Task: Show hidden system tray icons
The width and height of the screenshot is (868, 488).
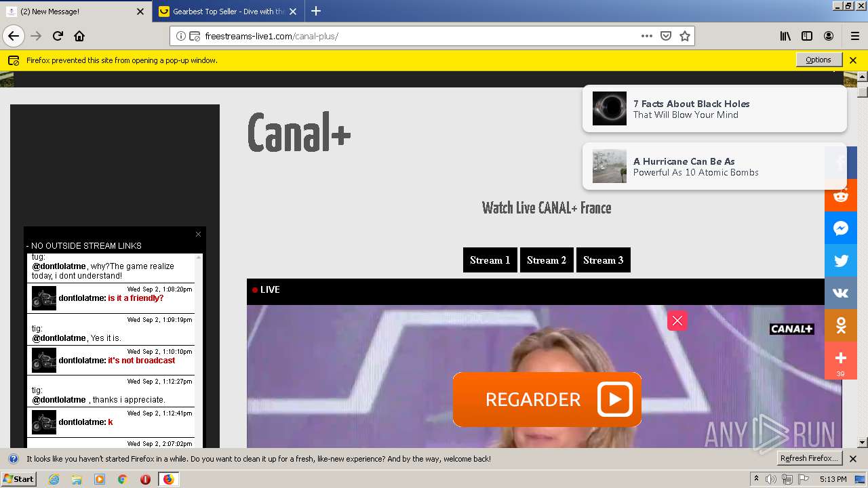Action: coord(756,479)
